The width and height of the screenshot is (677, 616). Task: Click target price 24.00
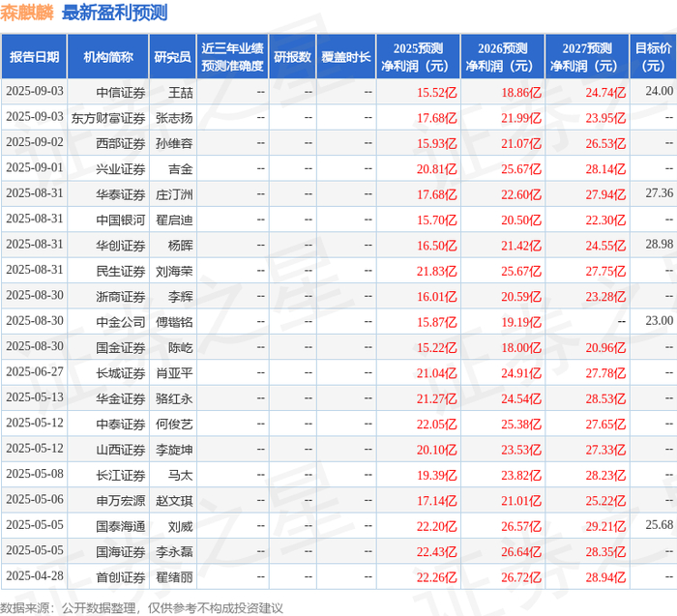[660, 91]
